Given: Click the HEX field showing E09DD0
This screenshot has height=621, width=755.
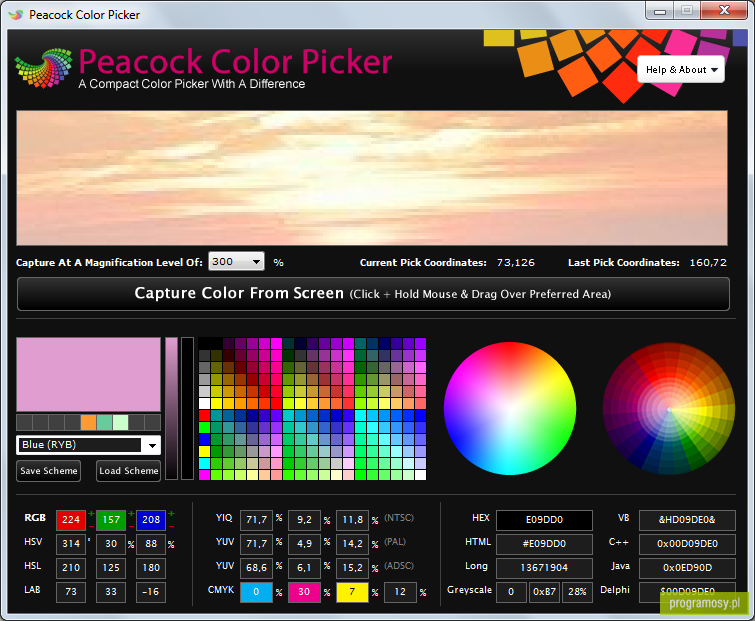Looking at the screenshot, I should pos(544,520).
